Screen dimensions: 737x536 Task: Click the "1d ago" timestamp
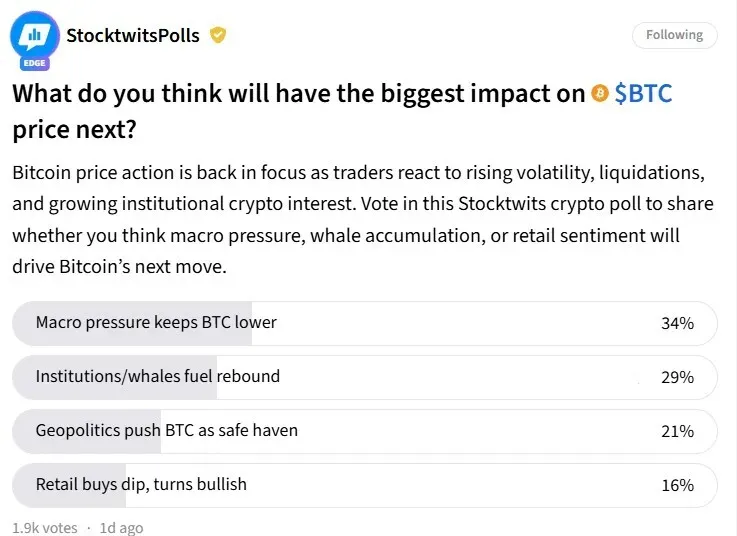[121, 527]
